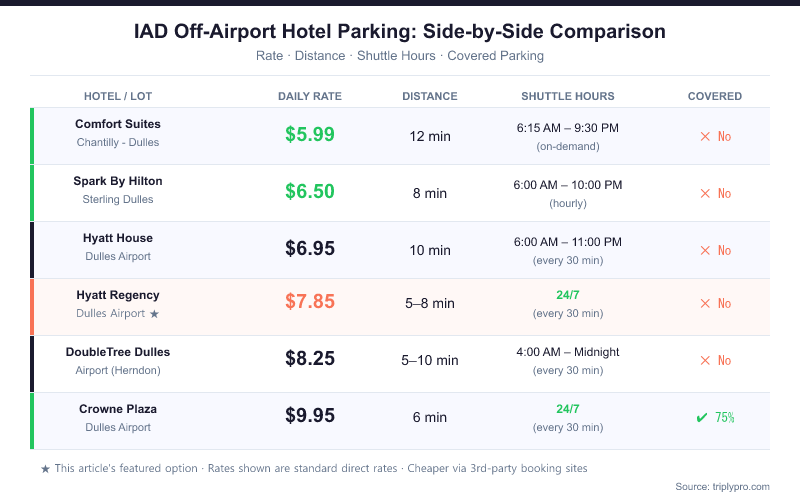Click the red X in DoubleTree Dulles row
The image size is (800, 500).
coord(705,360)
